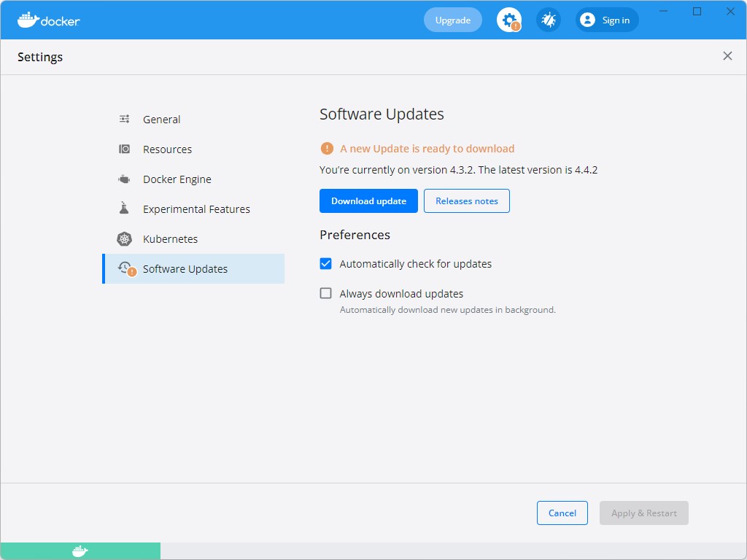Click the orange update warning icon
Screen dimensions: 747x560
click(326, 148)
